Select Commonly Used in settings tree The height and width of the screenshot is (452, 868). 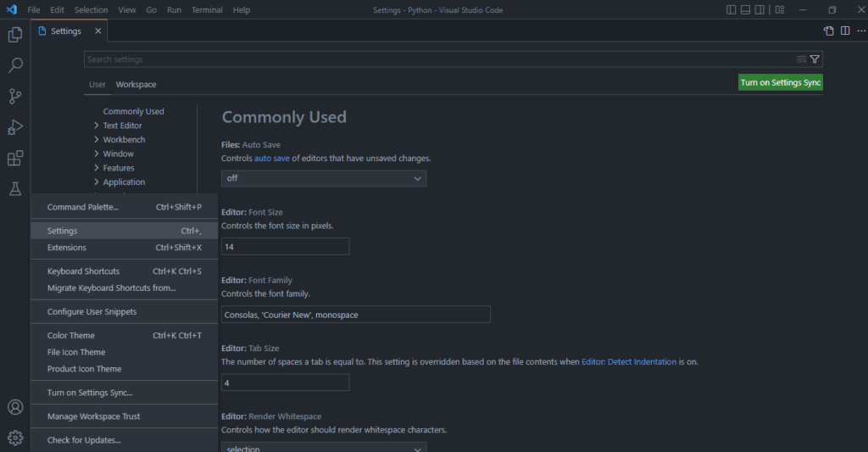[133, 111]
